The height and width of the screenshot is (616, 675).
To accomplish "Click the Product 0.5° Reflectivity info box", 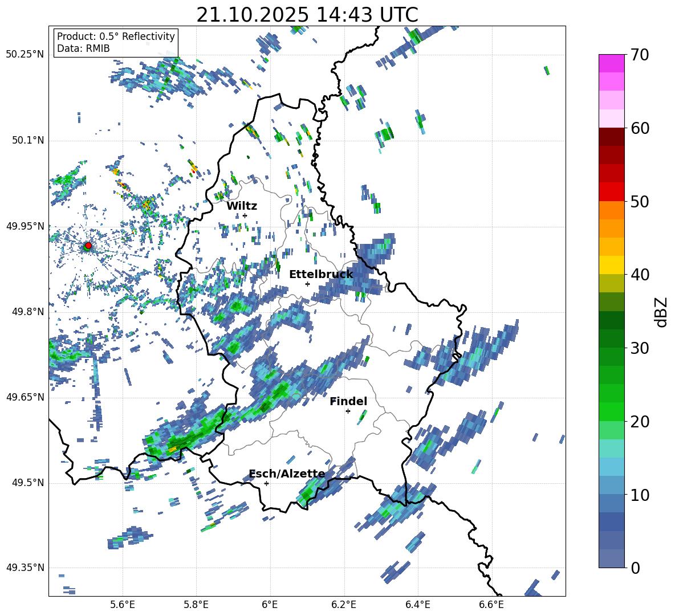I will (x=116, y=42).
